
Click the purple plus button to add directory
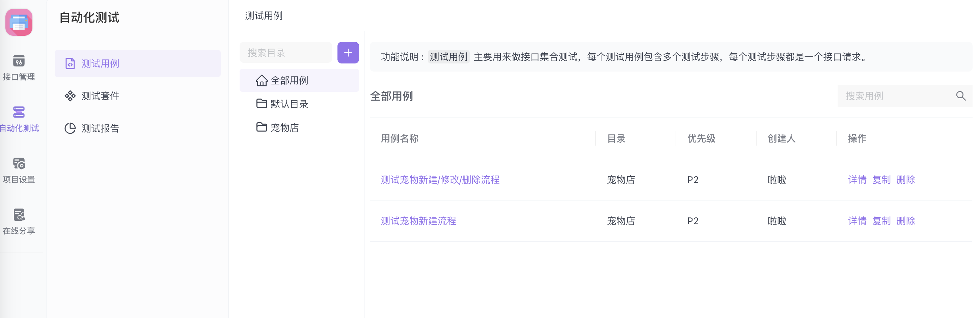point(347,52)
